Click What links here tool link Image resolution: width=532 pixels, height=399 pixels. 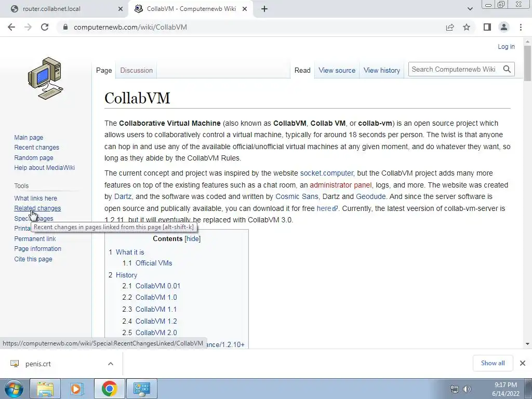[36, 198]
